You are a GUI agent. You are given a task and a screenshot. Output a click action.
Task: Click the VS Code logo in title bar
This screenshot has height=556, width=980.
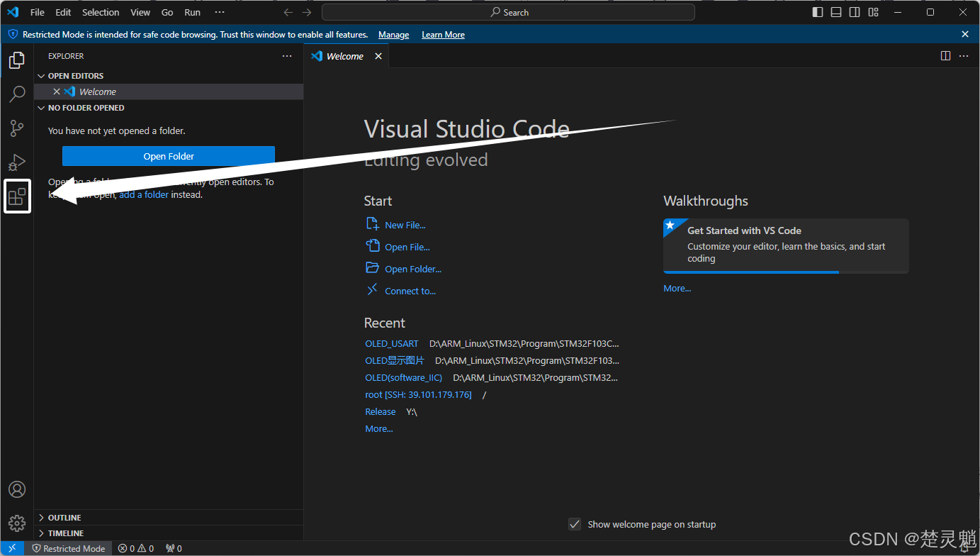[x=13, y=12]
